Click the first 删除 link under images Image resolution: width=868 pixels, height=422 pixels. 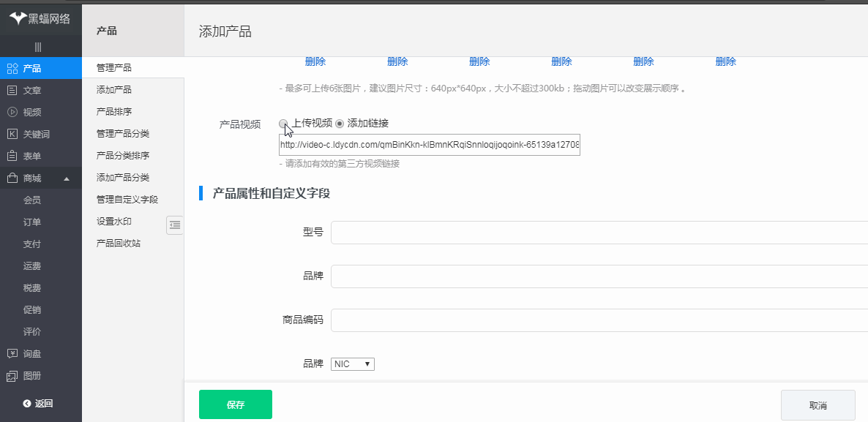[315, 62]
